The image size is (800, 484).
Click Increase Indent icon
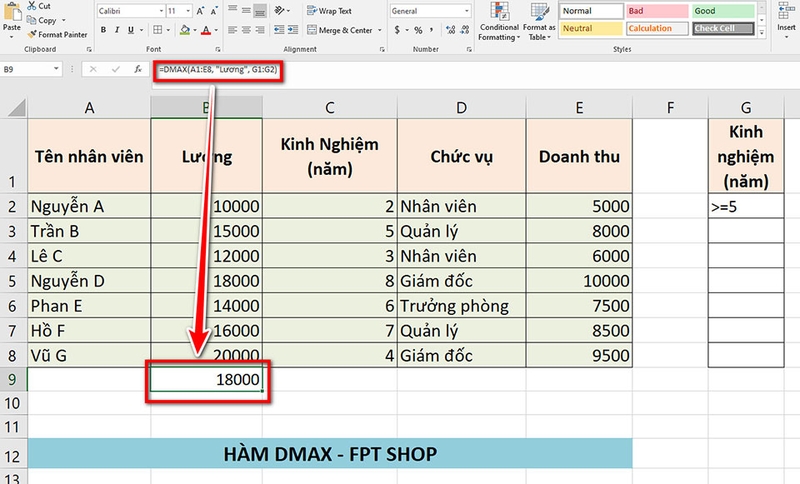coord(293,30)
